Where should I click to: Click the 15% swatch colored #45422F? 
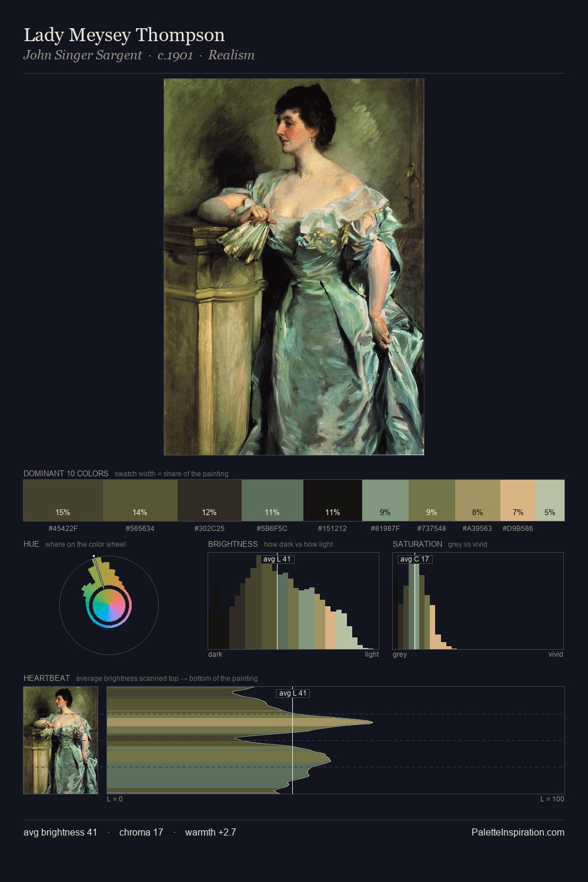[63, 500]
